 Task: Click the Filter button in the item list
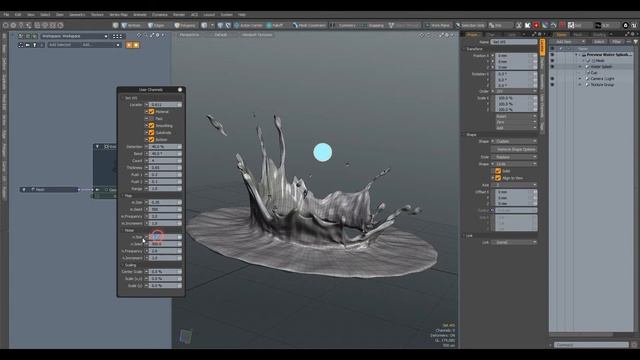tap(616, 42)
